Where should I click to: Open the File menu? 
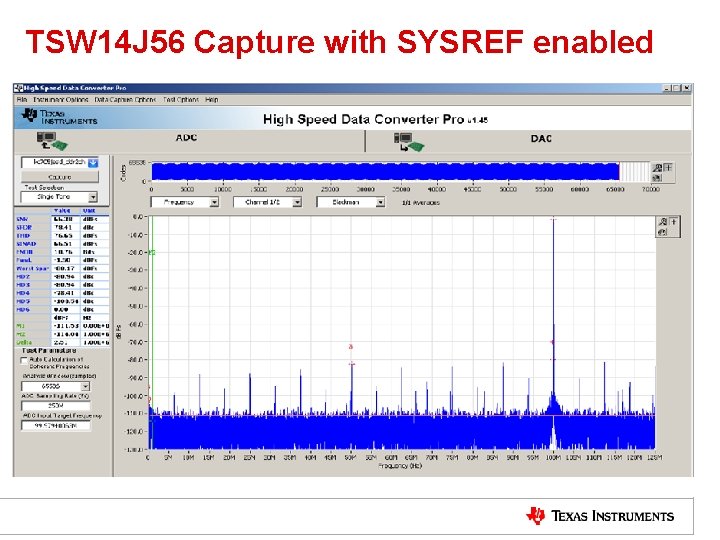click(22, 100)
